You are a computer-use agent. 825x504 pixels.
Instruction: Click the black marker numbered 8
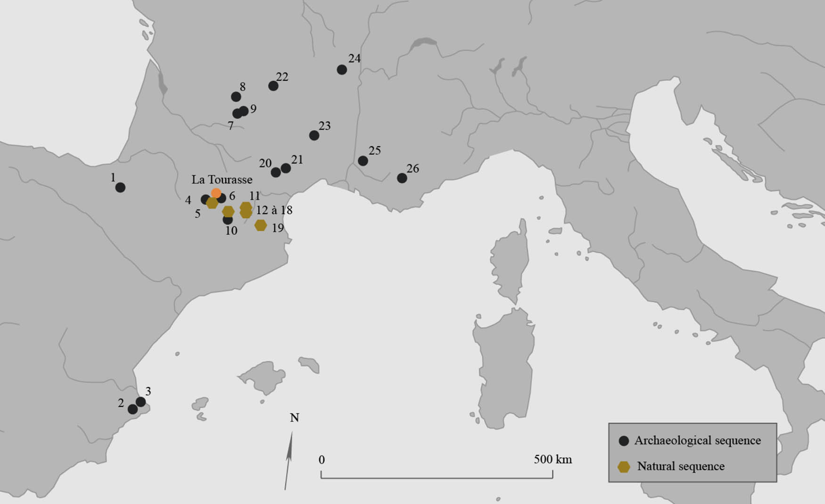click(236, 97)
